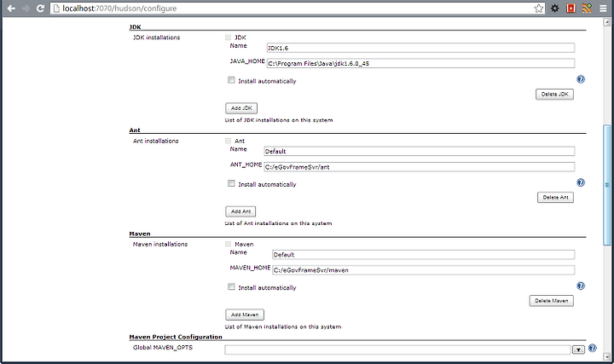
Task: Click 'List of Maven installations on this system' text
Action: coord(283,326)
